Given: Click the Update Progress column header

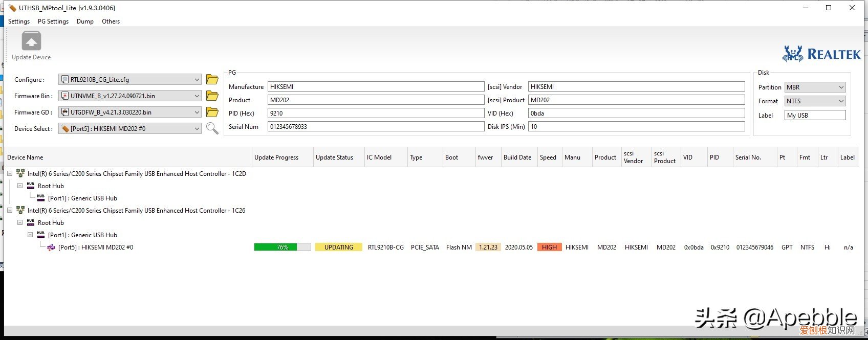Looking at the screenshot, I should click(276, 157).
